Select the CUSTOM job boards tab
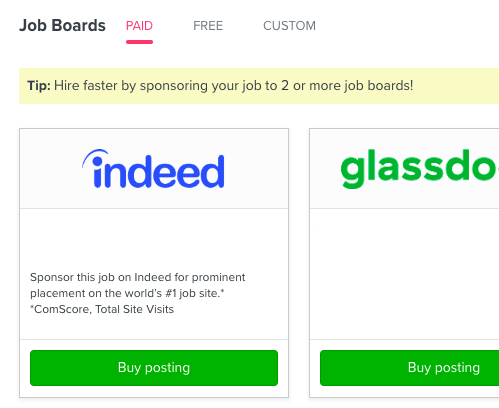 289,26
